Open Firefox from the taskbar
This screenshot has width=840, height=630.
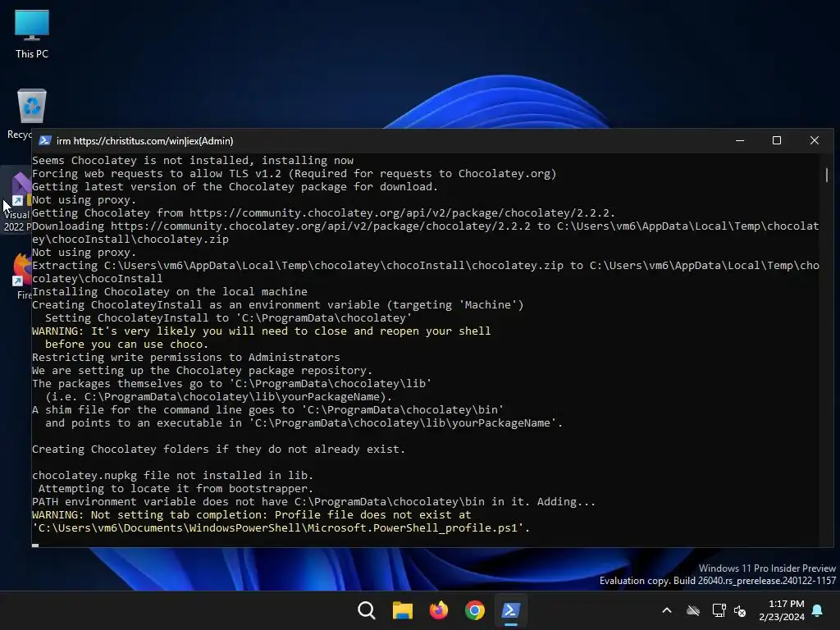coord(439,610)
